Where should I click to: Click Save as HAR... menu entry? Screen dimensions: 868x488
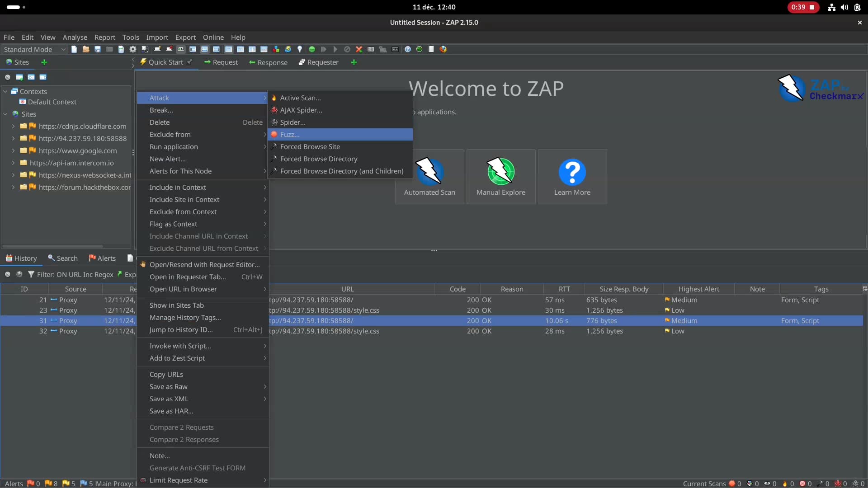(203, 411)
